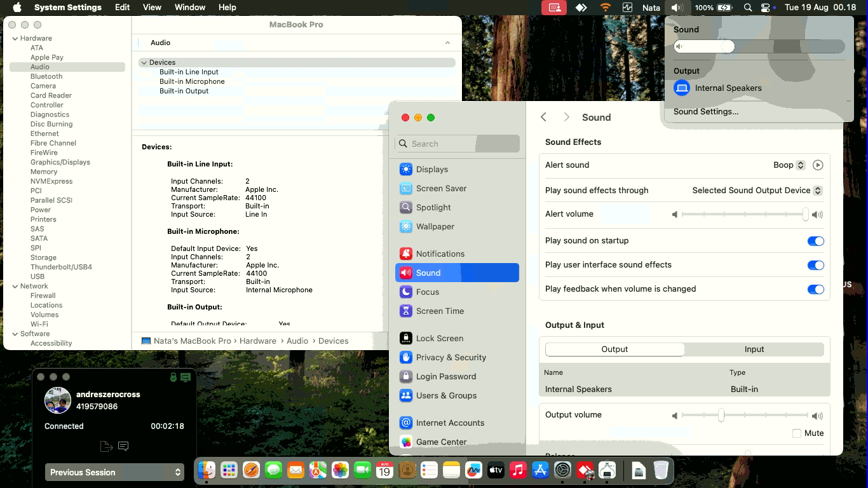The image size is (868, 488).
Task: Click the Output volume slider knob
Action: coord(721,416)
